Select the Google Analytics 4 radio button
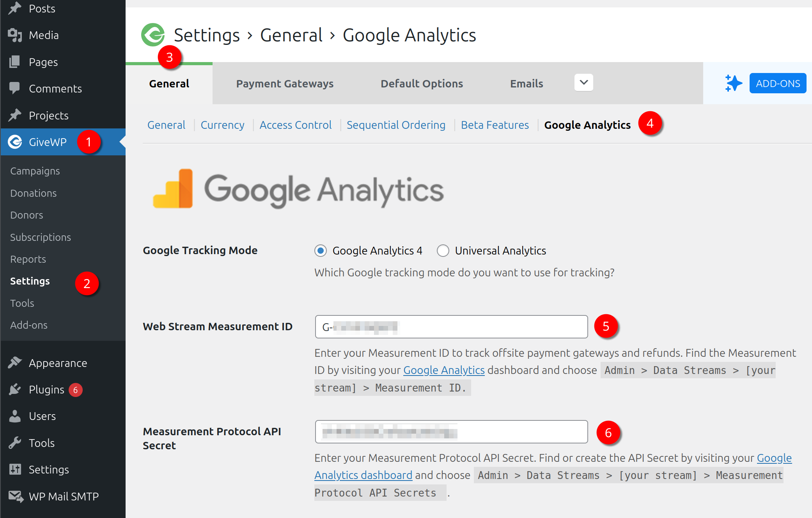The image size is (812, 518). (x=320, y=251)
